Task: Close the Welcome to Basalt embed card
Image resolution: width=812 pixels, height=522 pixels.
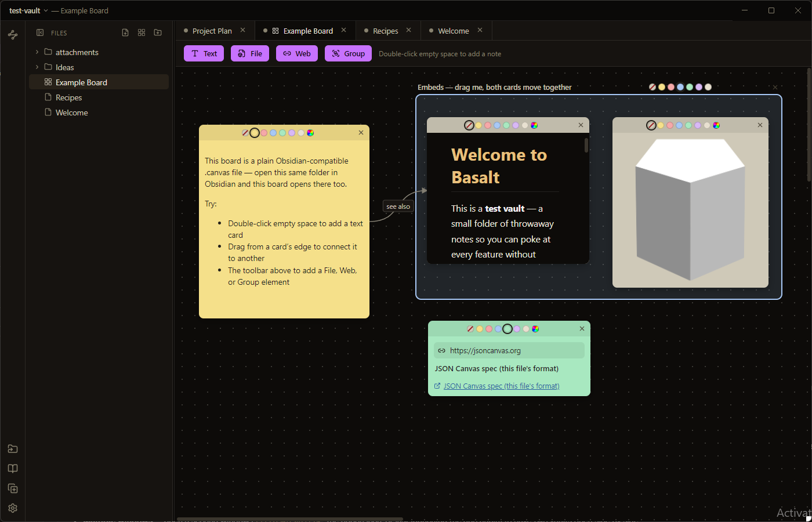Action: [x=581, y=125]
